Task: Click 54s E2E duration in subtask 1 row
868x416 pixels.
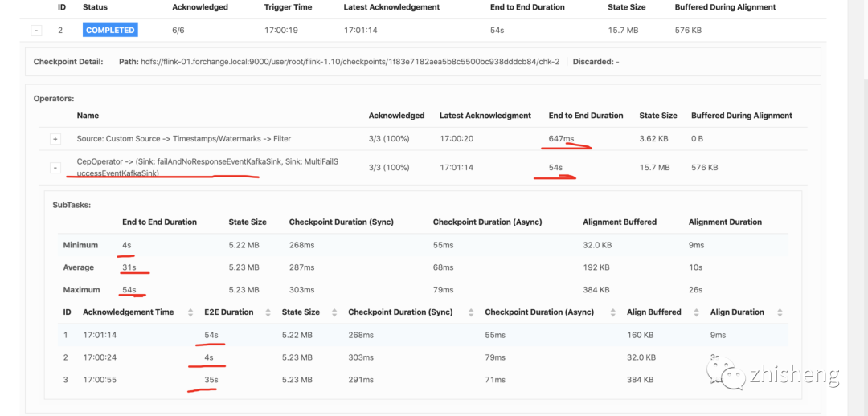Action: (211, 335)
